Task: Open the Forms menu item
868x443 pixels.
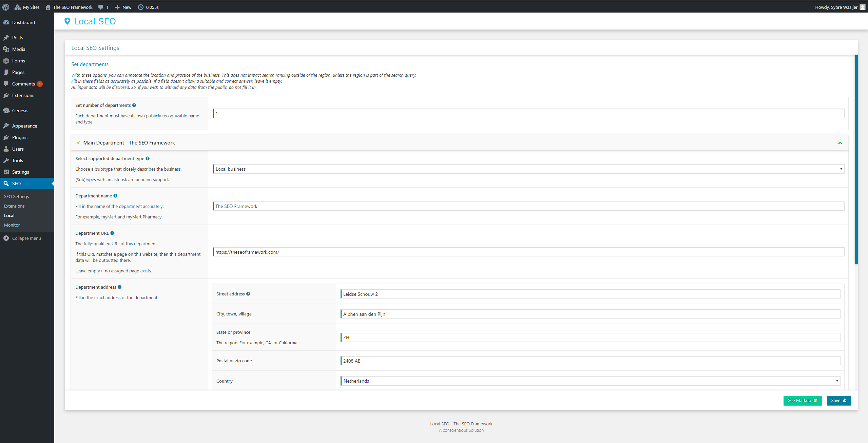Action: click(27, 61)
